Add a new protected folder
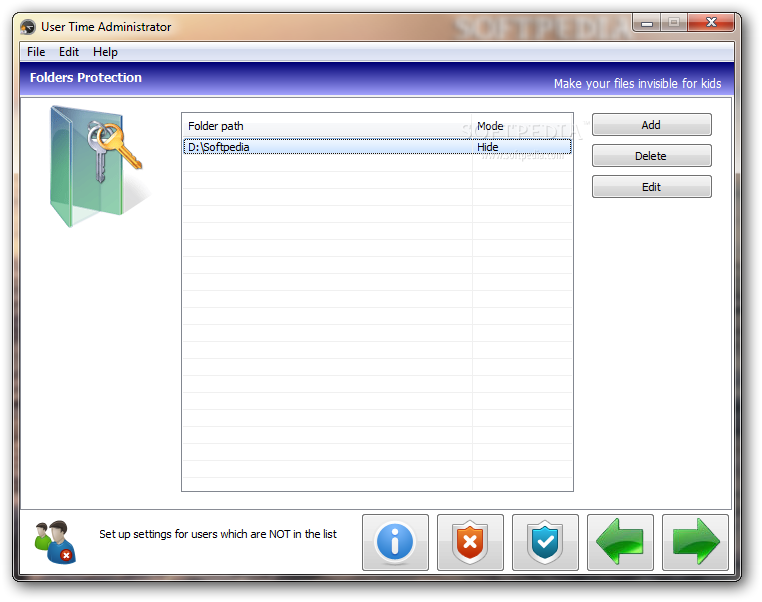Screen dimensions: 762x602 [x=651, y=125]
